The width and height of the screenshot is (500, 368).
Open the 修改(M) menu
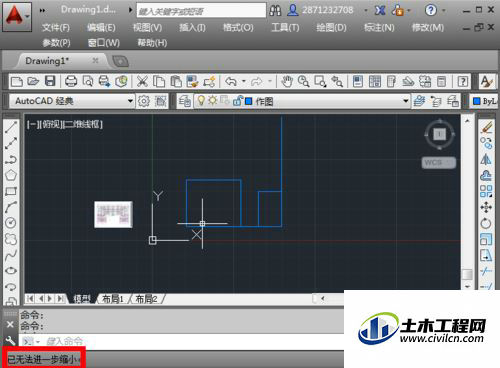pos(428,27)
